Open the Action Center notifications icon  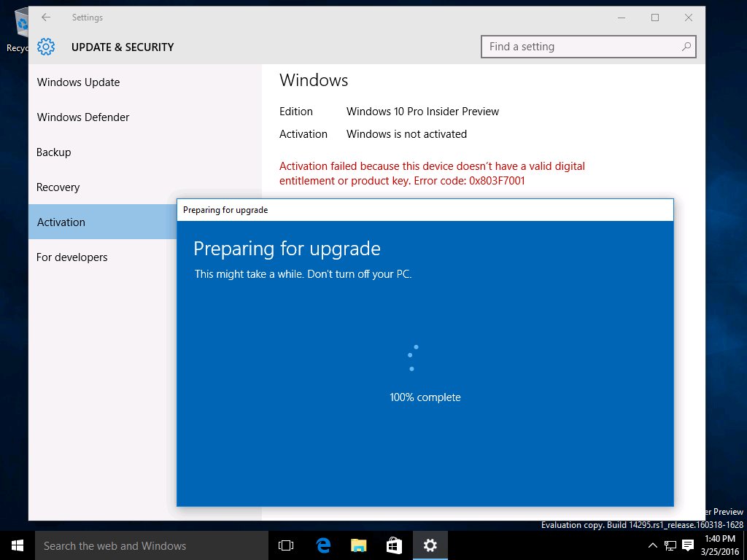pyautogui.click(x=687, y=545)
